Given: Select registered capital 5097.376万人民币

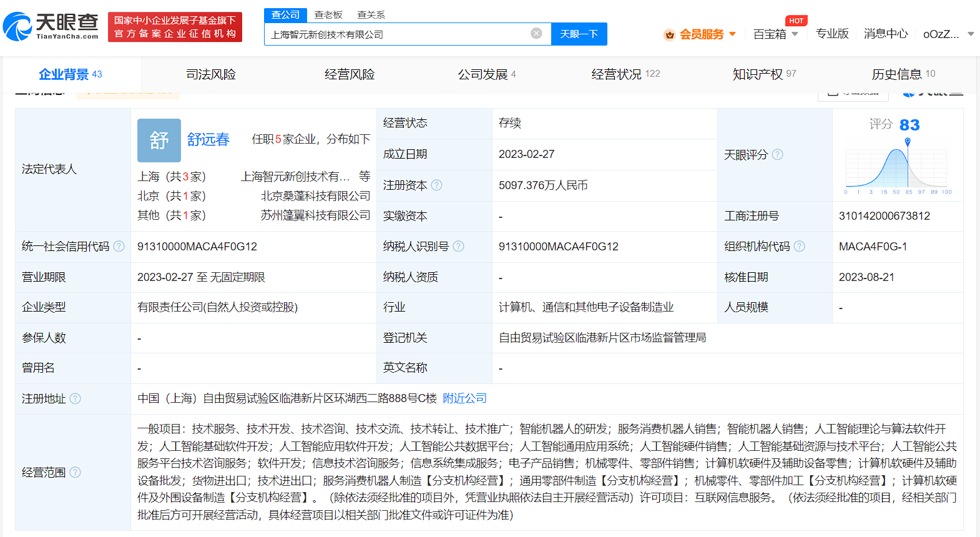Looking at the screenshot, I should click(x=543, y=185).
